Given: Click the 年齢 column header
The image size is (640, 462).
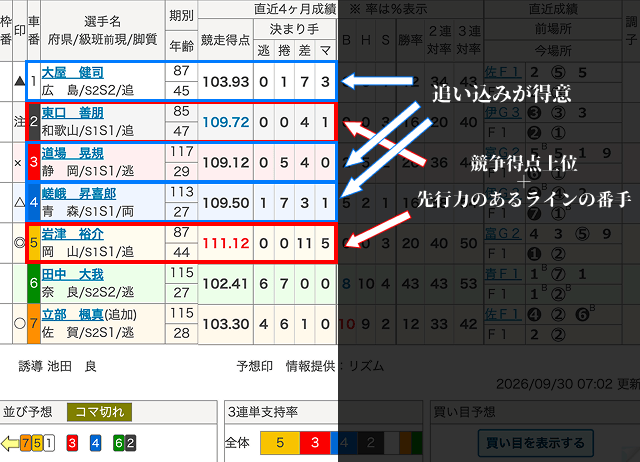Looking at the screenshot, I should click(181, 46).
